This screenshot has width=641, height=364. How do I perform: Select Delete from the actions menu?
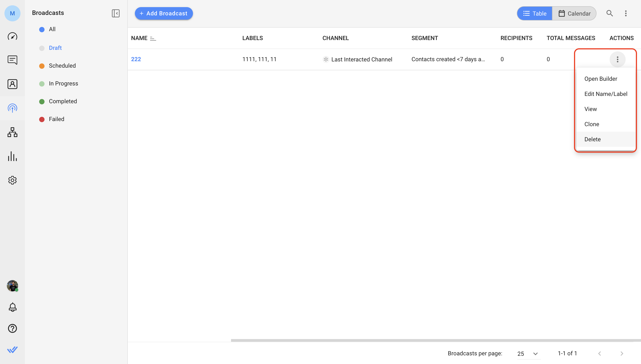point(592,139)
